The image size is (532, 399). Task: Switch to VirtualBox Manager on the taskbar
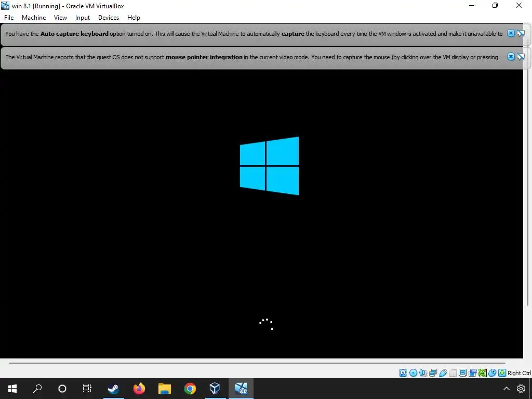click(215, 389)
